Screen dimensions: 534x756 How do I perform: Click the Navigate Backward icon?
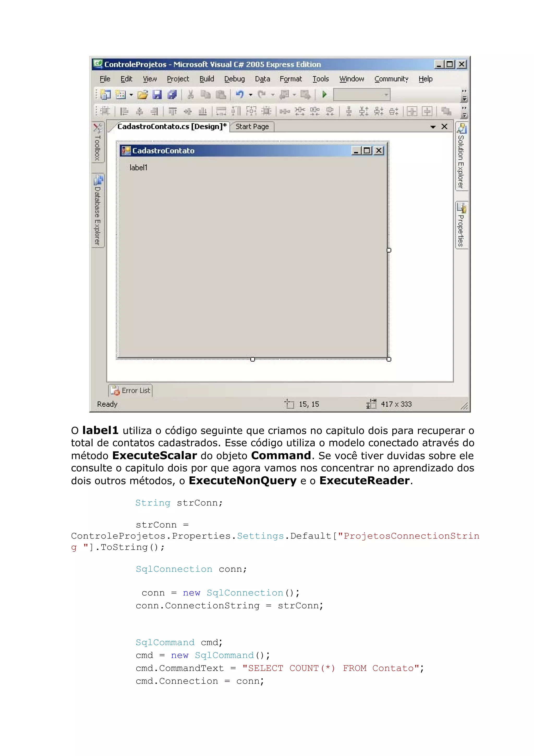pos(284,95)
